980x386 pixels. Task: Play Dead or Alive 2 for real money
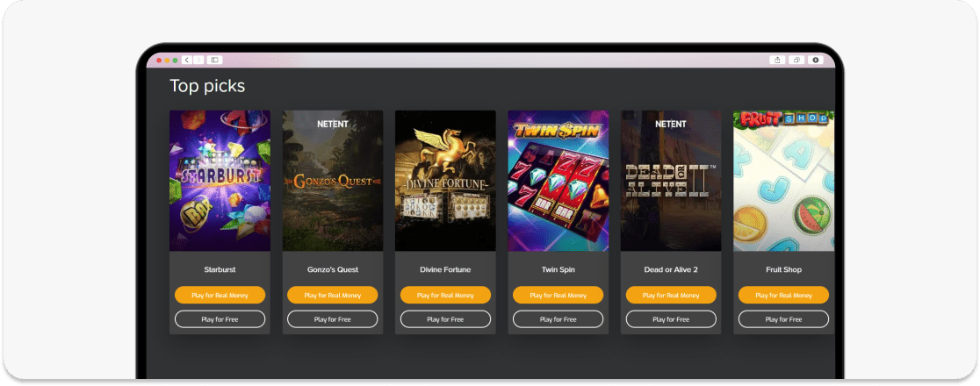pos(671,296)
